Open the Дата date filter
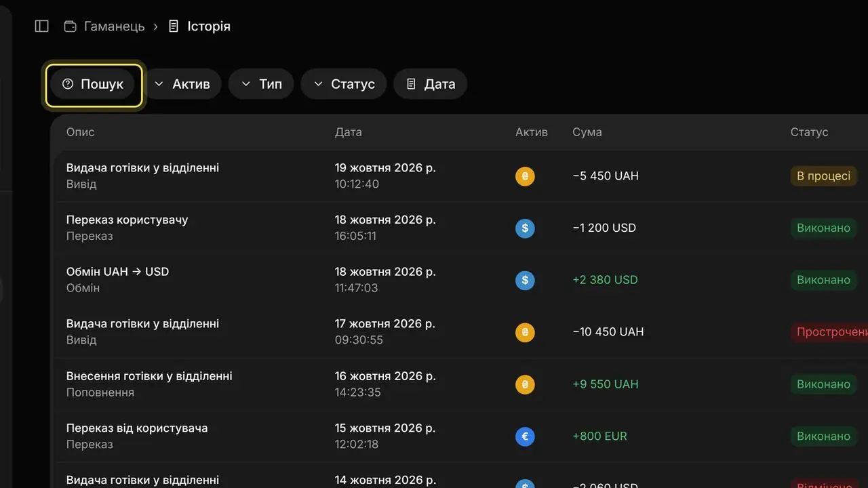This screenshot has height=488, width=868. [x=430, y=85]
